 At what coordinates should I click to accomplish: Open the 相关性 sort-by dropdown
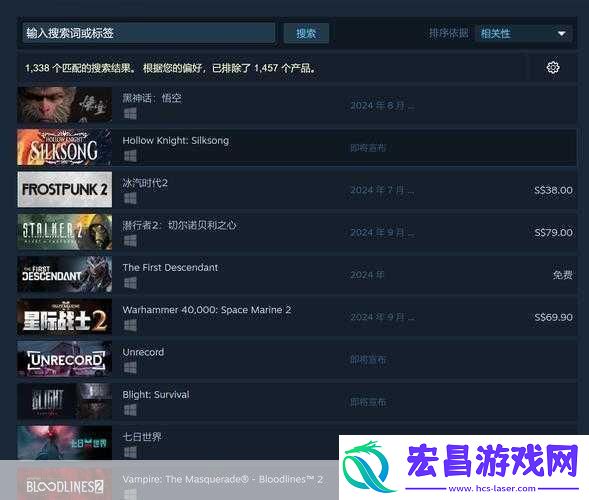click(x=524, y=33)
